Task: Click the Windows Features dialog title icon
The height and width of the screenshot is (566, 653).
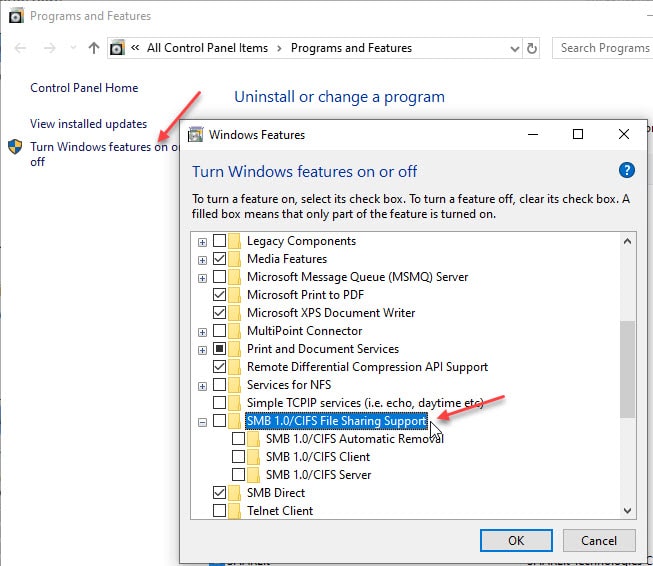Action: [195, 135]
